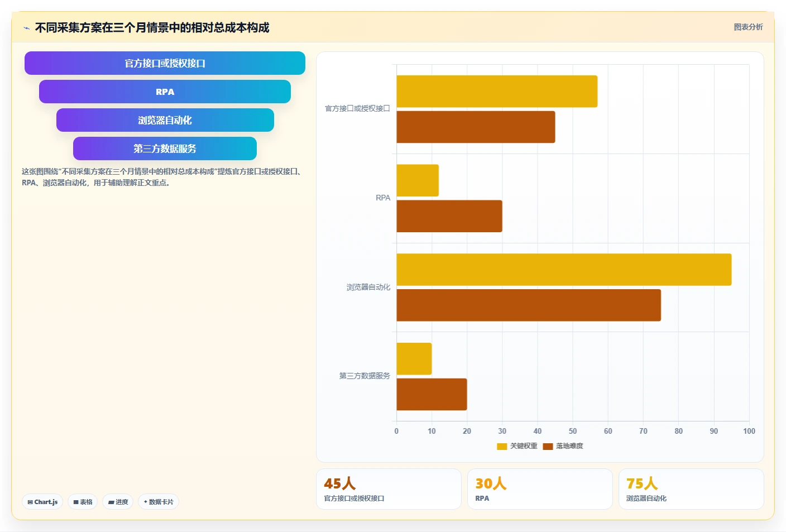Click the brown 落地难度 bar for RPA
Viewport: 786px width, 532px height.
[x=449, y=216]
